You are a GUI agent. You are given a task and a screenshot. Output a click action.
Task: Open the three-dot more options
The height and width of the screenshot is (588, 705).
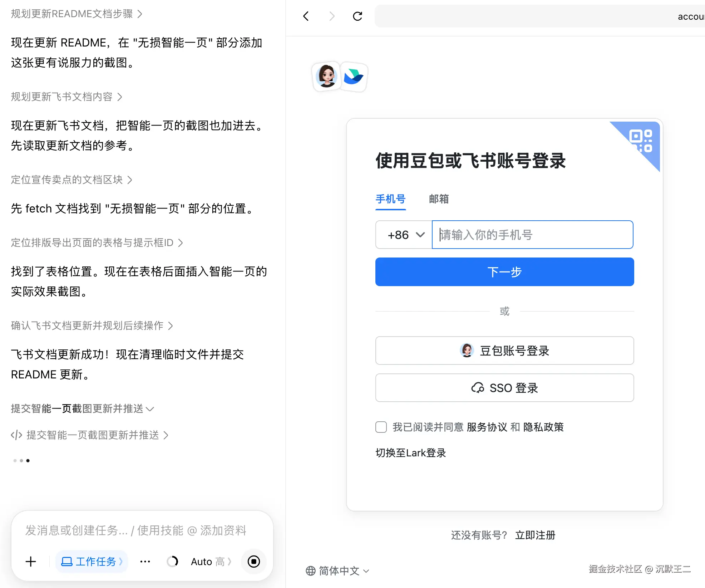click(145, 562)
